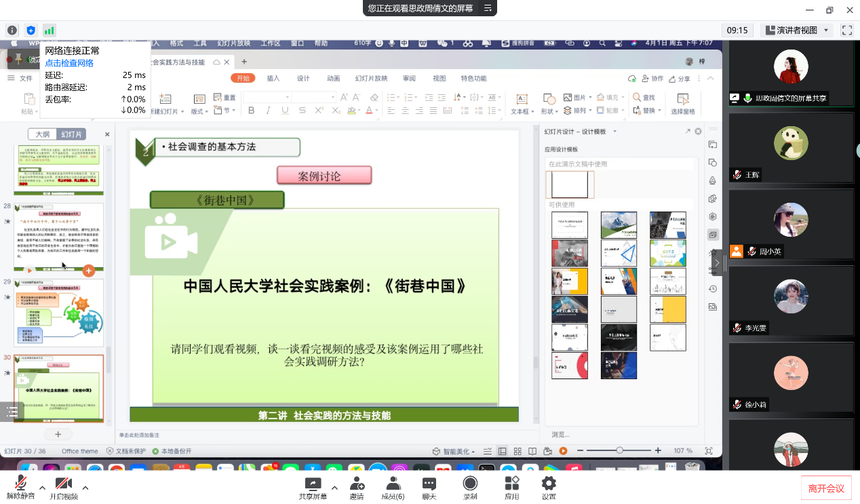Expand the arrow next to 共享屏幕
Viewport: 860px width, 504px height.
(334, 487)
